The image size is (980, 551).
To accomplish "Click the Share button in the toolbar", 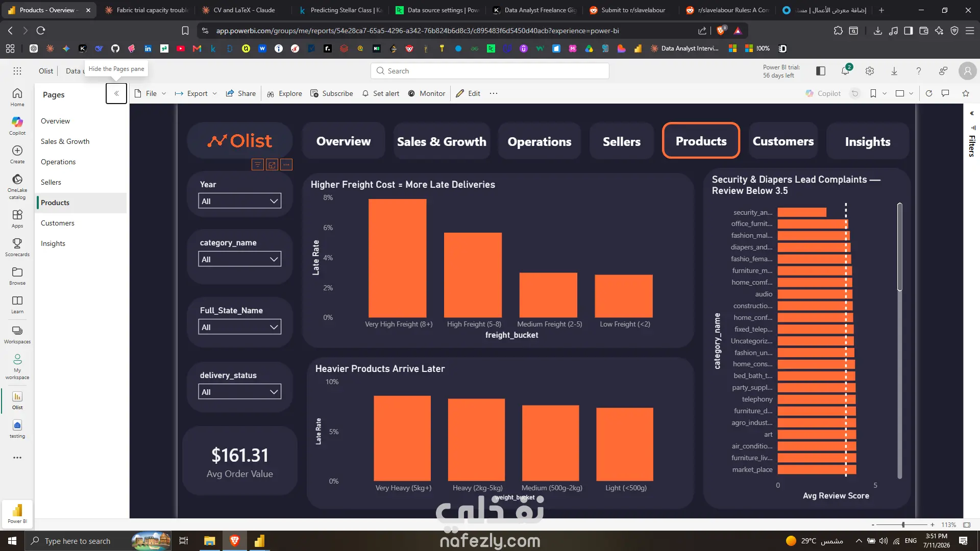I will [x=241, y=93].
